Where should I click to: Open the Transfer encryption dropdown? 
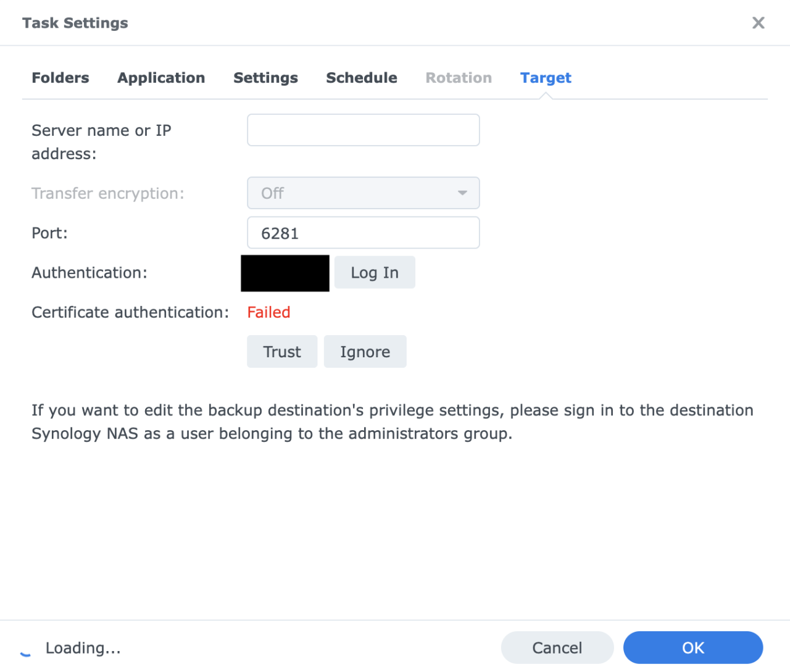(x=363, y=193)
